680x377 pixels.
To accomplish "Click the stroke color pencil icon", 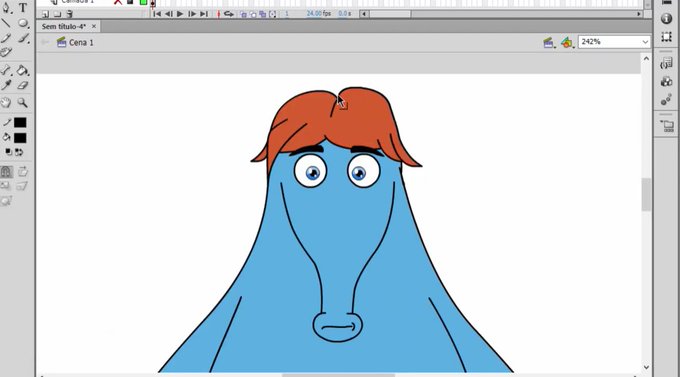I will pos(7,122).
